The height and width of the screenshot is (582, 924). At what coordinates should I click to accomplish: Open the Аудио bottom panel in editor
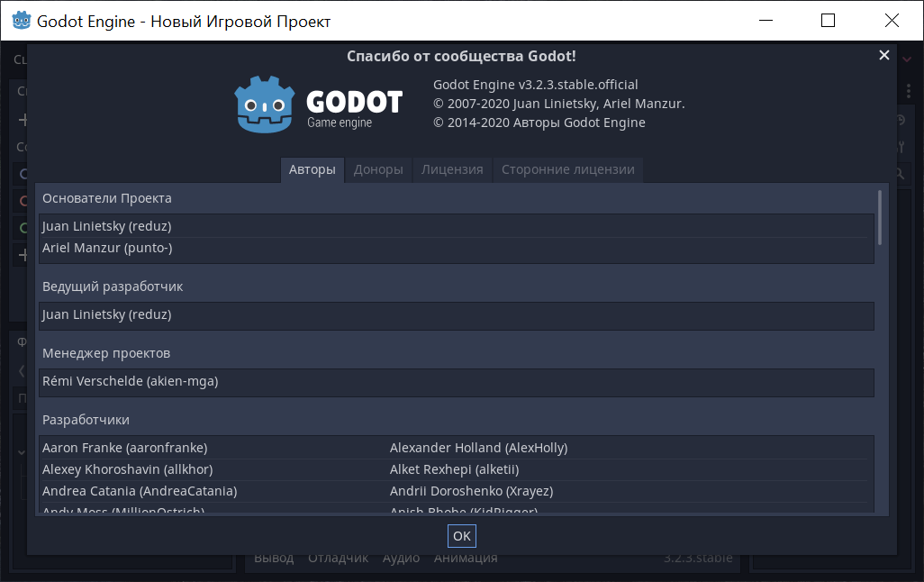tap(401, 559)
